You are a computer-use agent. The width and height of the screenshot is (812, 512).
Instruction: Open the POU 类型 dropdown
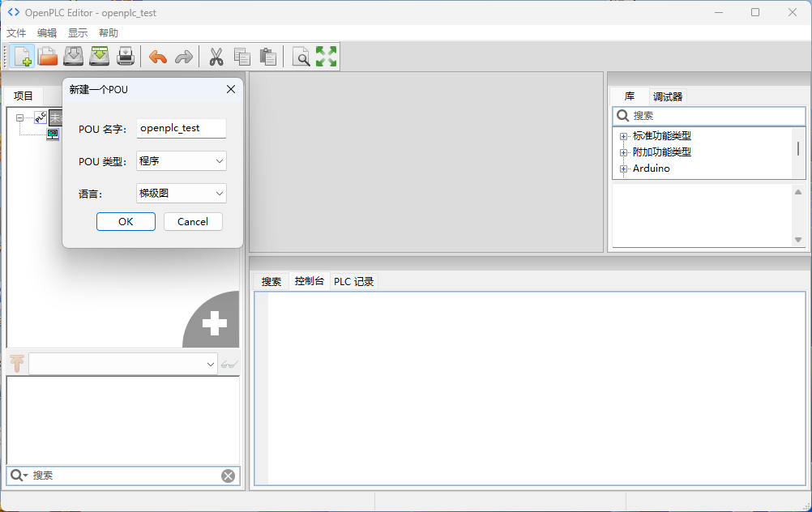tap(182, 161)
